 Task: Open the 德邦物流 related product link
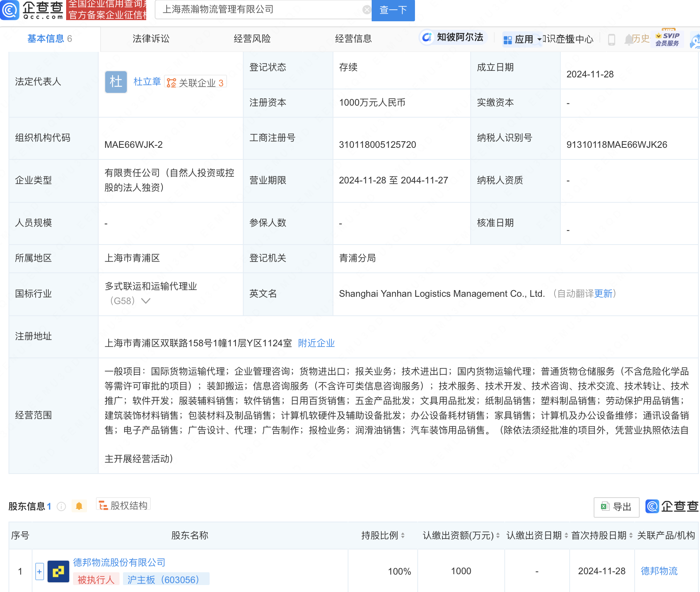pyautogui.click(x=659, y=571)
